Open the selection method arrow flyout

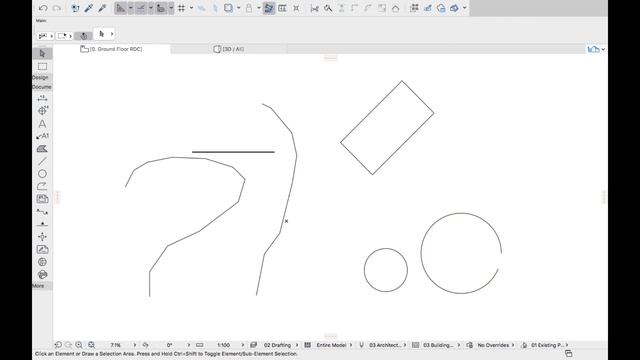[46, 36]
